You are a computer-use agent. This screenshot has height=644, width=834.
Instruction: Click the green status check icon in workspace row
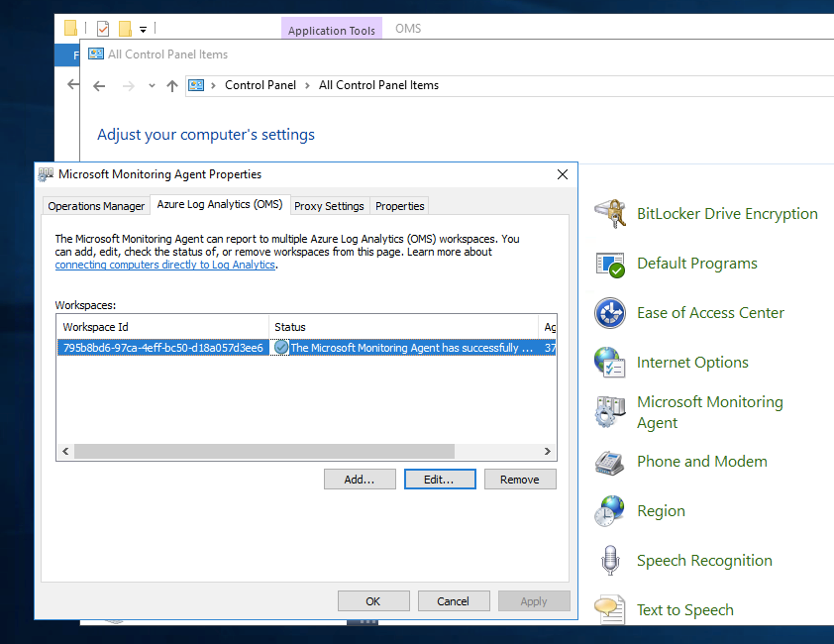tap(281, 348)
